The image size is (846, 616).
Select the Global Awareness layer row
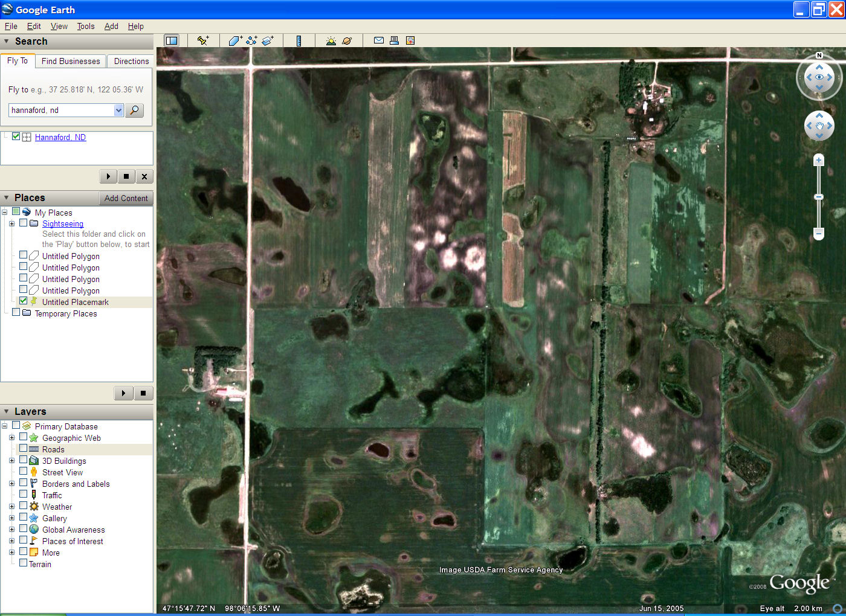(x=73, y=530)
